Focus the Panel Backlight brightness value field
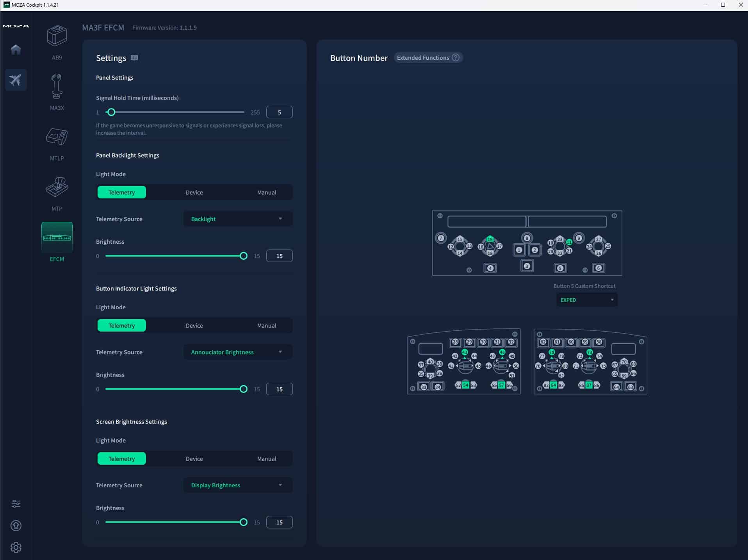 pos(279,256)
